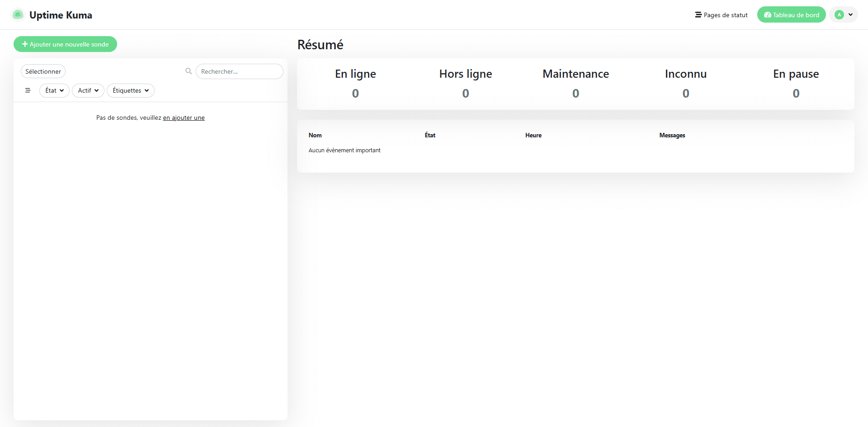Toggle selection mode with Sélectionner

point(43,71)
